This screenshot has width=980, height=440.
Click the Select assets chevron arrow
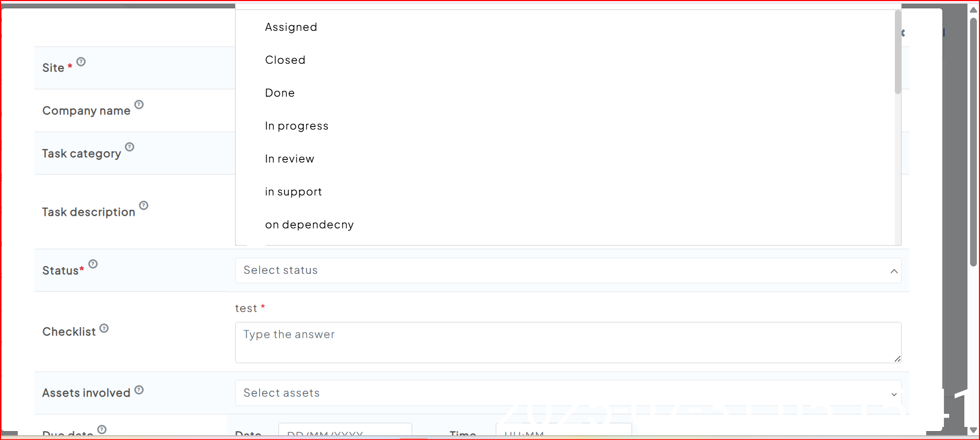[894, 394]
